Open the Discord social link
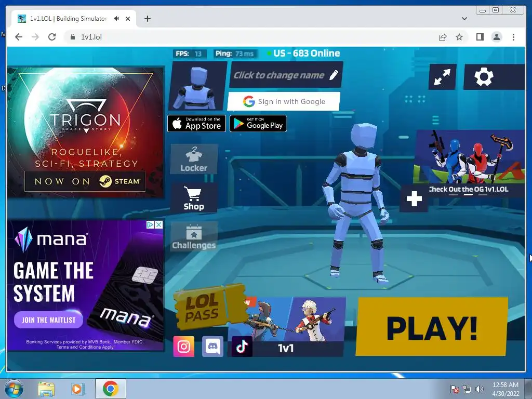 coord(212,347)
